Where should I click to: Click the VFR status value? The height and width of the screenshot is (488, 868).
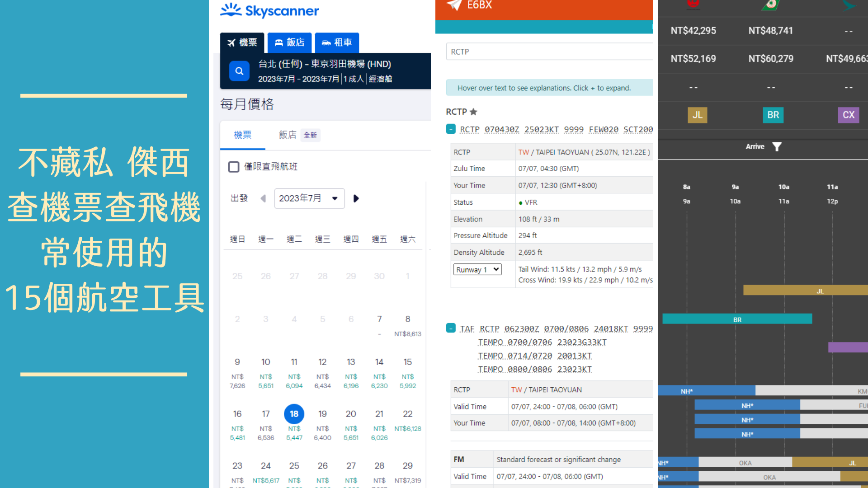528,202
